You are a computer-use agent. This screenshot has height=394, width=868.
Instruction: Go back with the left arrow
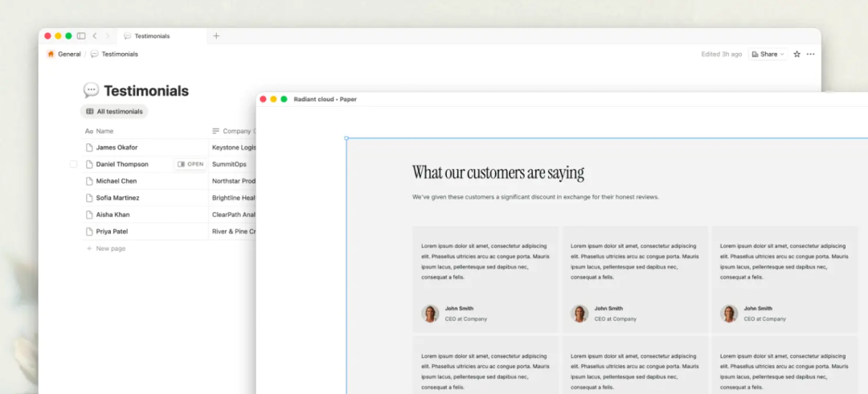point(95,36)
